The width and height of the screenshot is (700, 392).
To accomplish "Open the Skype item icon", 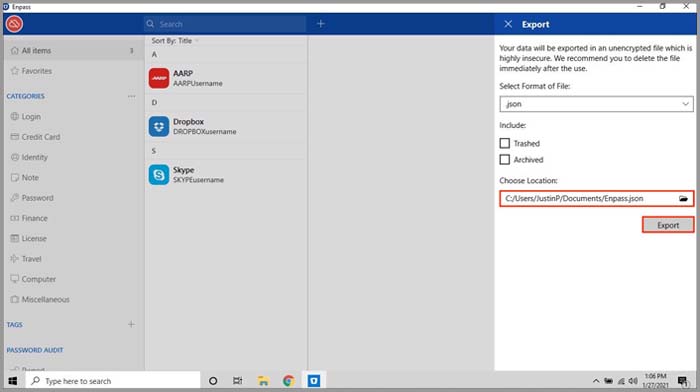I will click(159, 175).
